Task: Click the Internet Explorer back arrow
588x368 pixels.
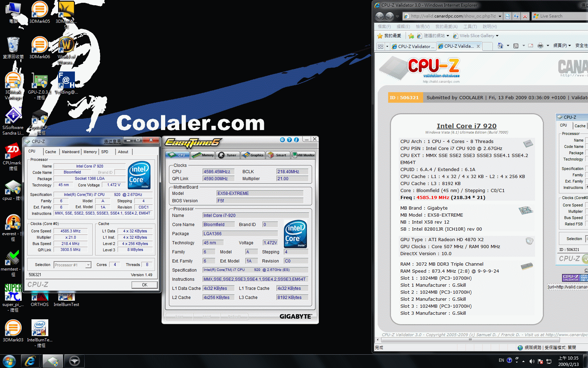Action: click(x=379, y=16)
